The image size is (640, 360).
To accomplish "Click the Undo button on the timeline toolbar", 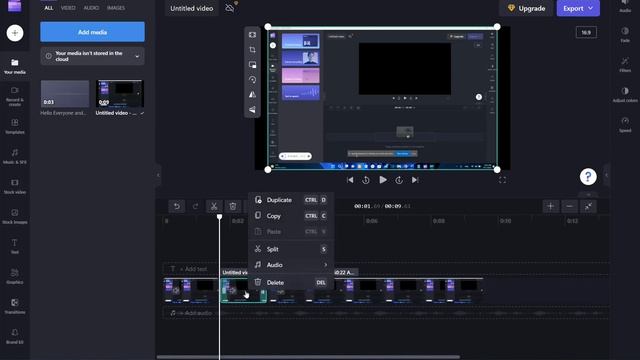I will pos(177,206).
